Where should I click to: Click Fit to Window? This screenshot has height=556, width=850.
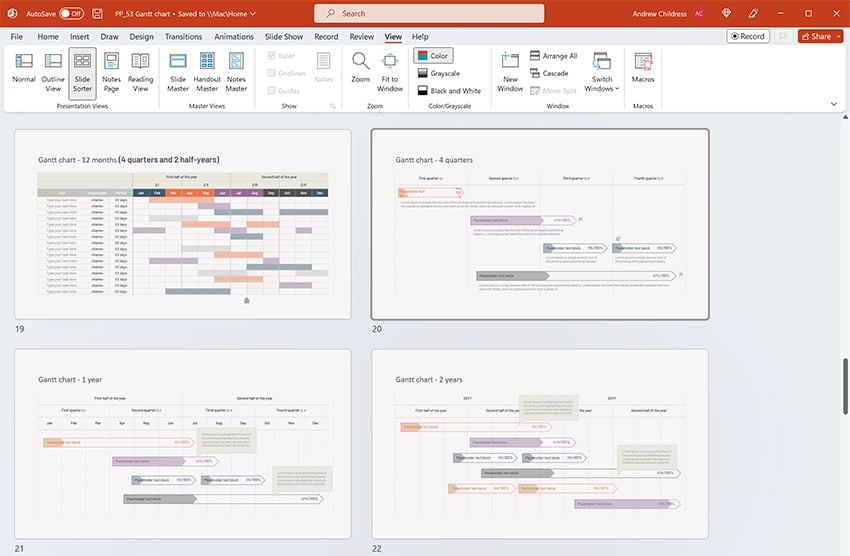(x=390, y=68)
